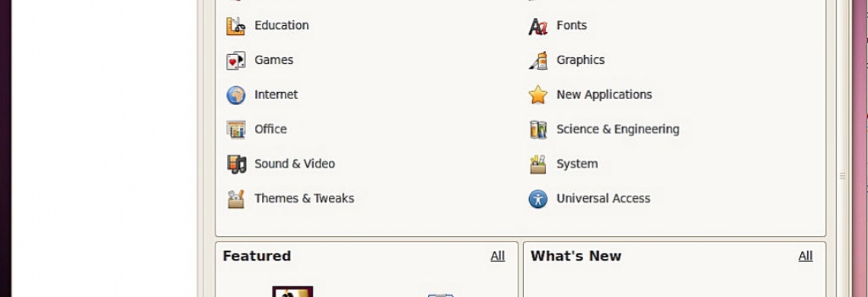Open the Universal Access icon
Image resolution: width=868 pixels, height=297 pixels.
coord(538,199)
